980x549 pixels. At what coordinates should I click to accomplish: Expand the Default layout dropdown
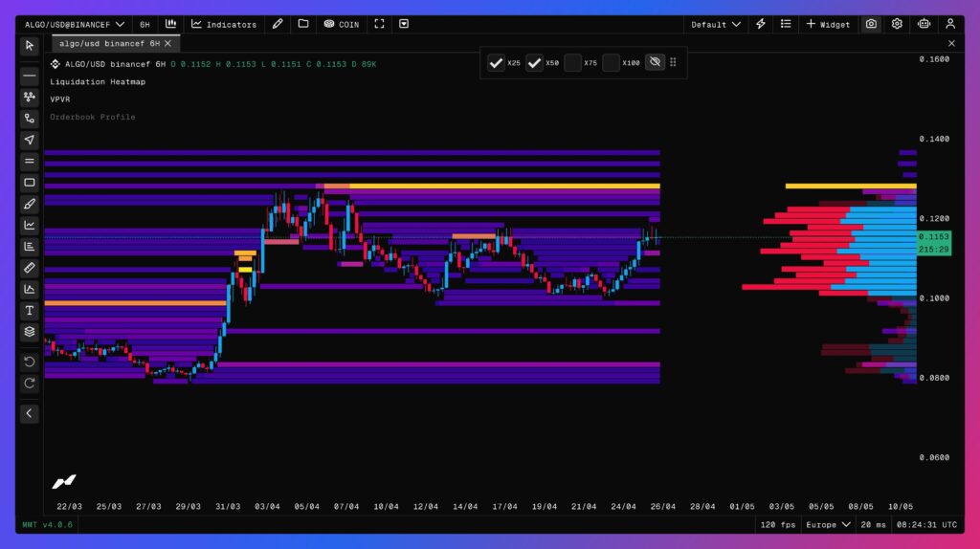[716, 24]
